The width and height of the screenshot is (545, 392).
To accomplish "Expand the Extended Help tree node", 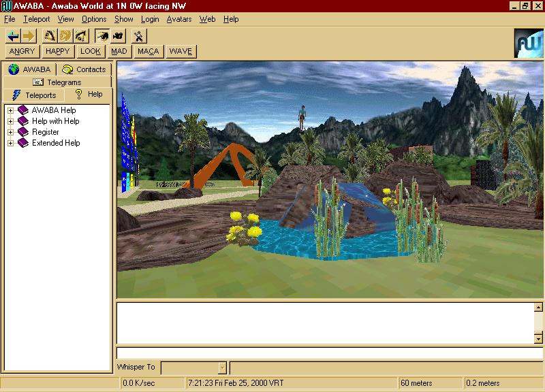I will [10, 143].
